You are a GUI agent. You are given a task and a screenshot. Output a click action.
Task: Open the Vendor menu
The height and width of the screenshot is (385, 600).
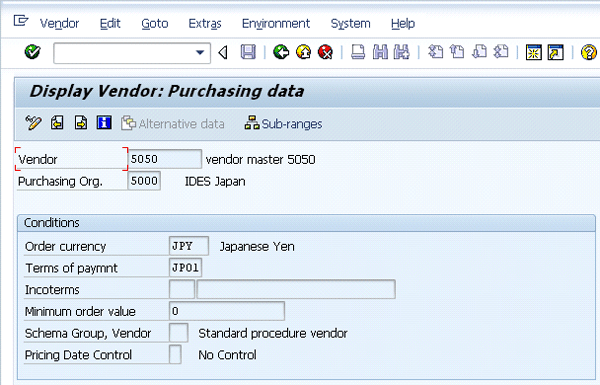tap(59, 24)
